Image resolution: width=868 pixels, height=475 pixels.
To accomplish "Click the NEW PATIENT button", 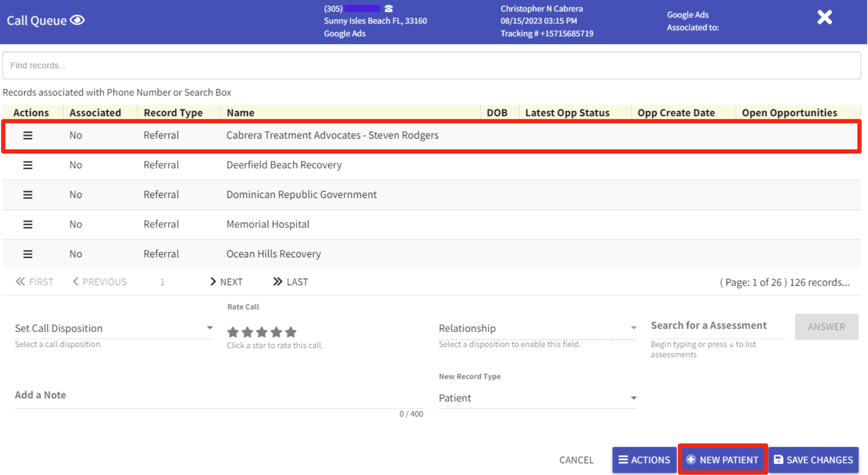I will click(x=723, y=460).
